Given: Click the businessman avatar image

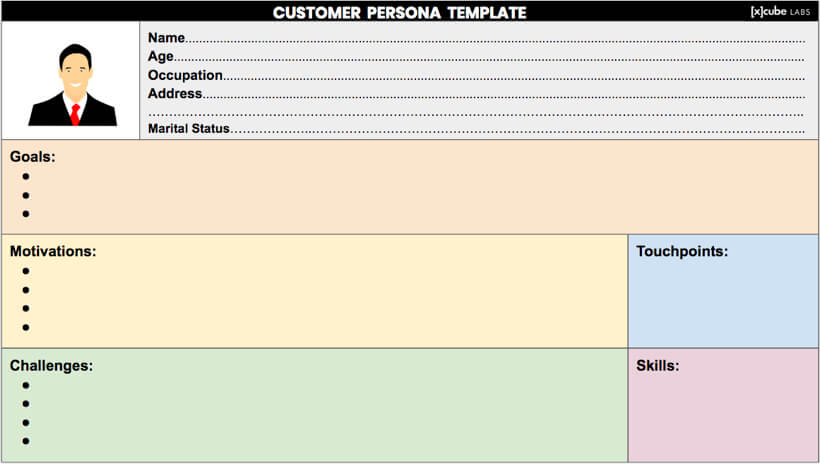Looking at the screenshot, I should pos(73,85).
